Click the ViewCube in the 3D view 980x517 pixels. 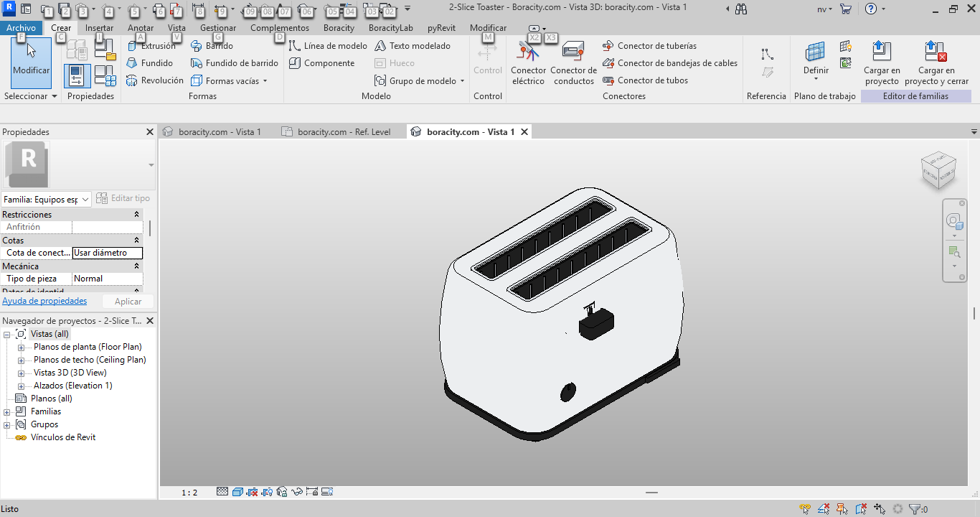click(x=938, y=171)
